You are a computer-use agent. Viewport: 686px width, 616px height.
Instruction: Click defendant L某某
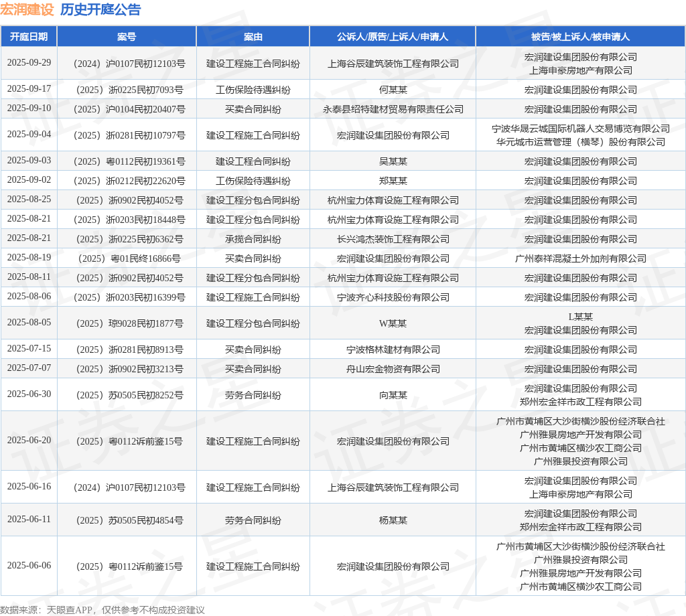pyautogui.click(x=581, y=317)
